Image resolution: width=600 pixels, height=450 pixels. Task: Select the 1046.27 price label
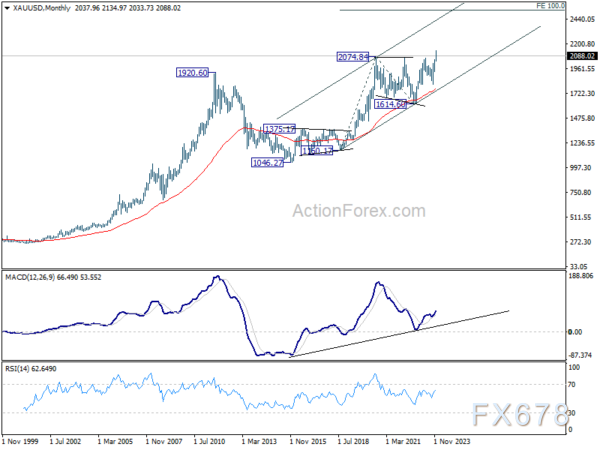pos(267,163)
